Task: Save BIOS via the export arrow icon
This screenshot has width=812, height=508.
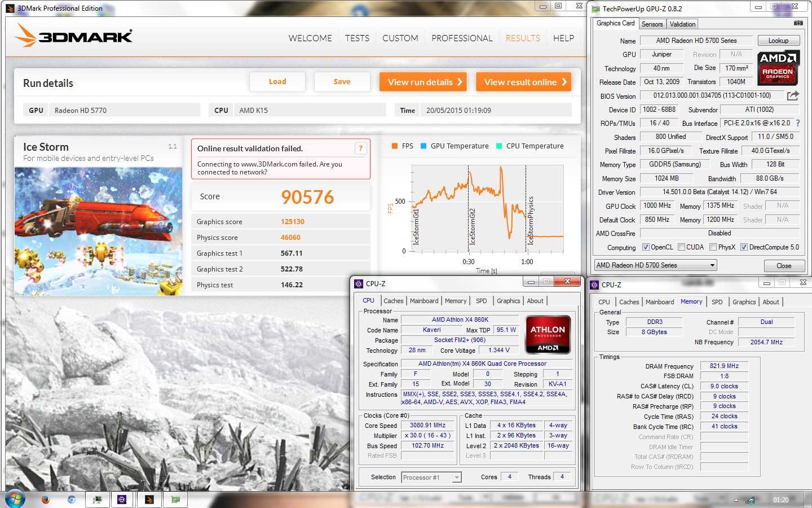Action: (x=793, y=95)
